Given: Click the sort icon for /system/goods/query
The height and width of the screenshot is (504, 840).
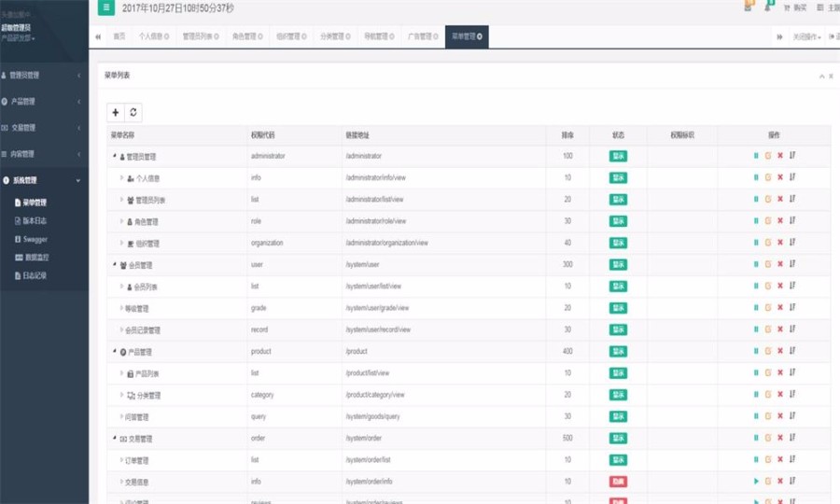Looking at the screenshot, I should [x=792, y=416].
